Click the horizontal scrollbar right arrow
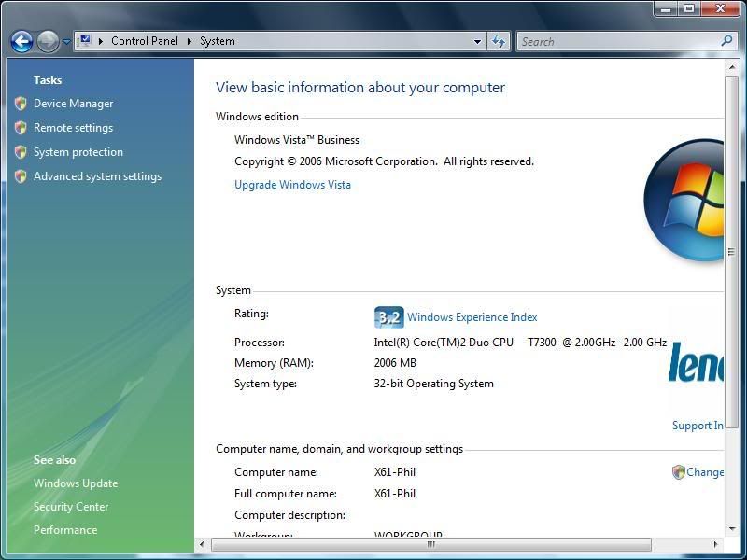 (715, 544)
